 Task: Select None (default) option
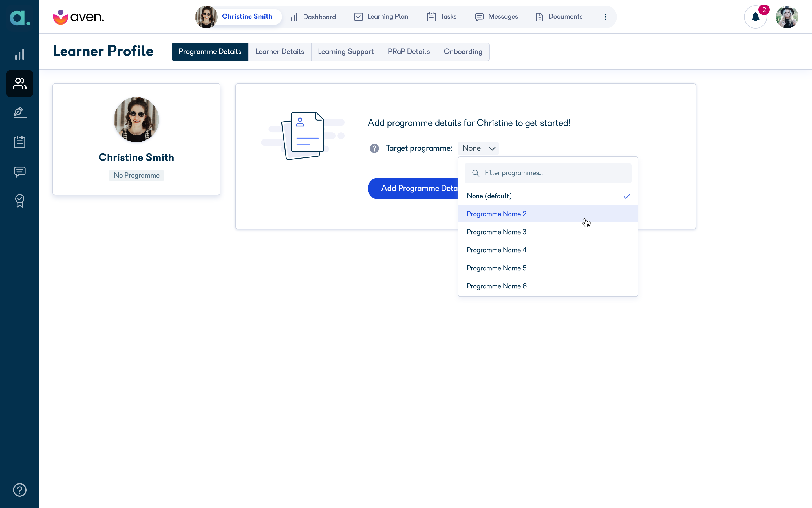[x=548, y=196]
